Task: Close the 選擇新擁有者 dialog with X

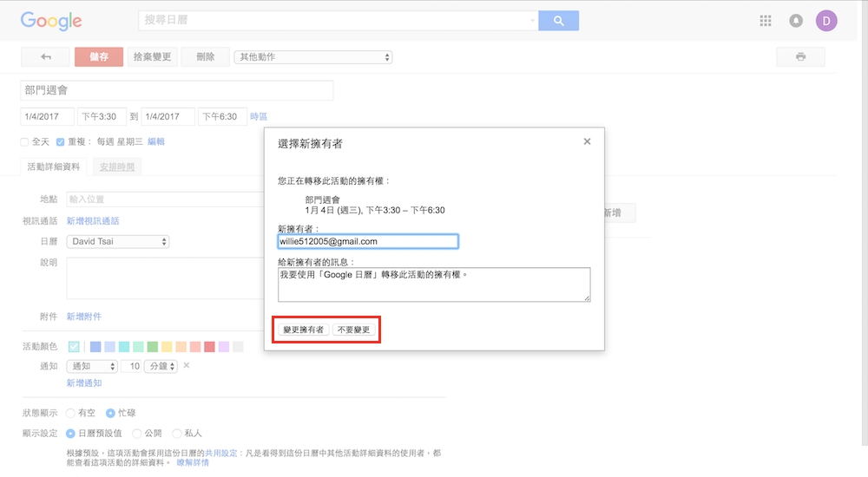Action: (x=587, y=141)
